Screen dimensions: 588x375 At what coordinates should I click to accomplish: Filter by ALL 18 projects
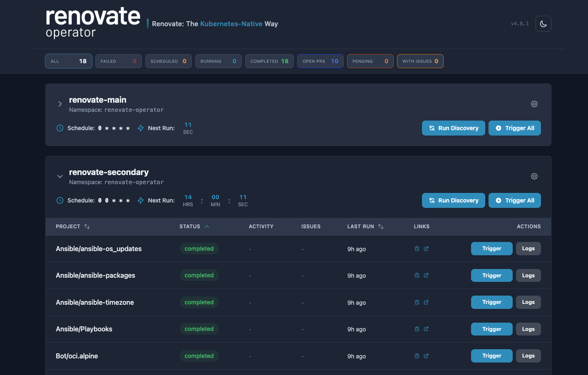(69, 61)
